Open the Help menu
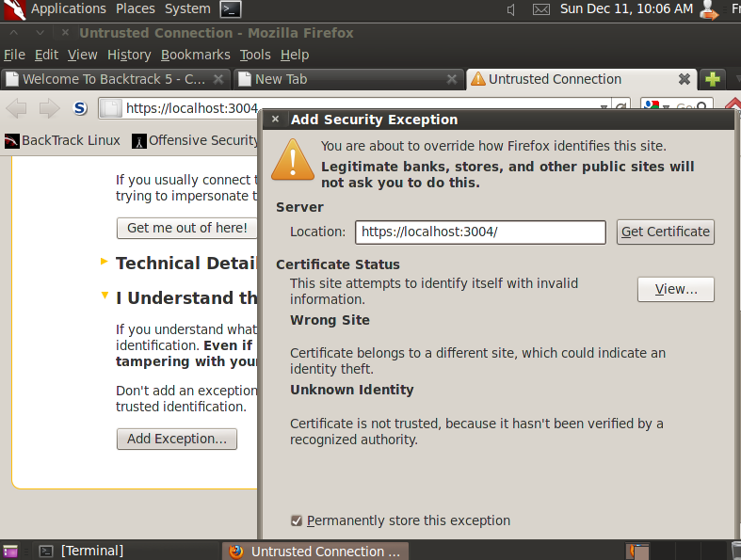741x560 pixels. click(295, 55)
